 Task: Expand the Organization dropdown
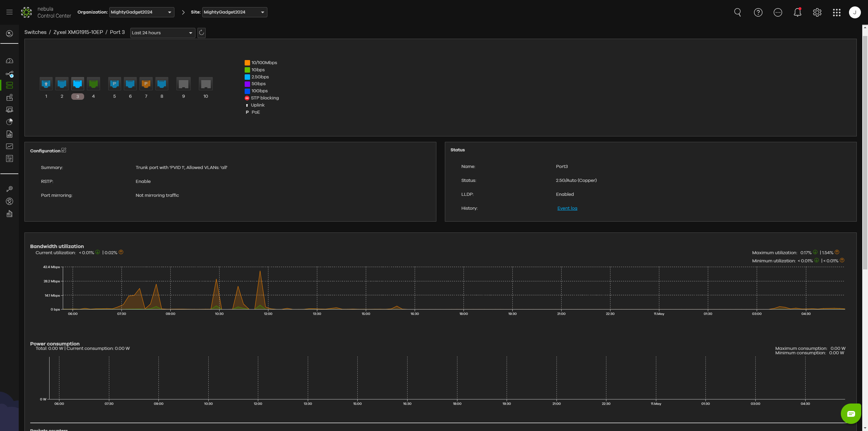point(141,12)
